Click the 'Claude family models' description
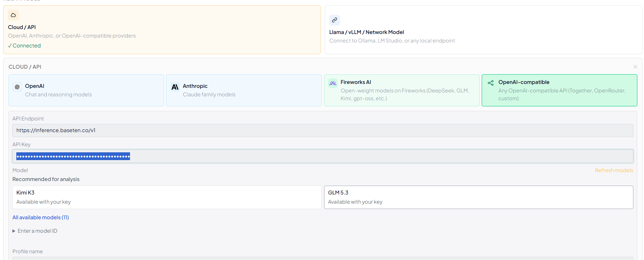Image resolution: width=644 pixels, height=260 pixels. 209,95
